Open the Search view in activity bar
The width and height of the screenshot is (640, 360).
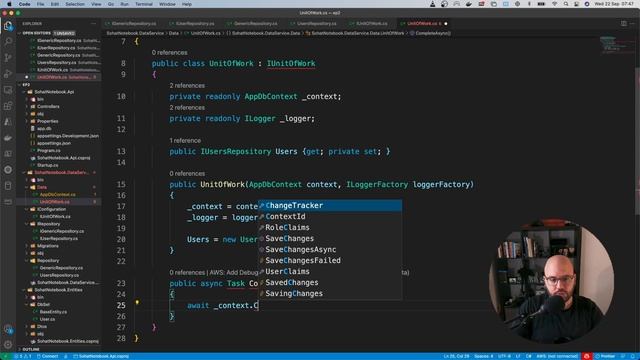(8, 42)
